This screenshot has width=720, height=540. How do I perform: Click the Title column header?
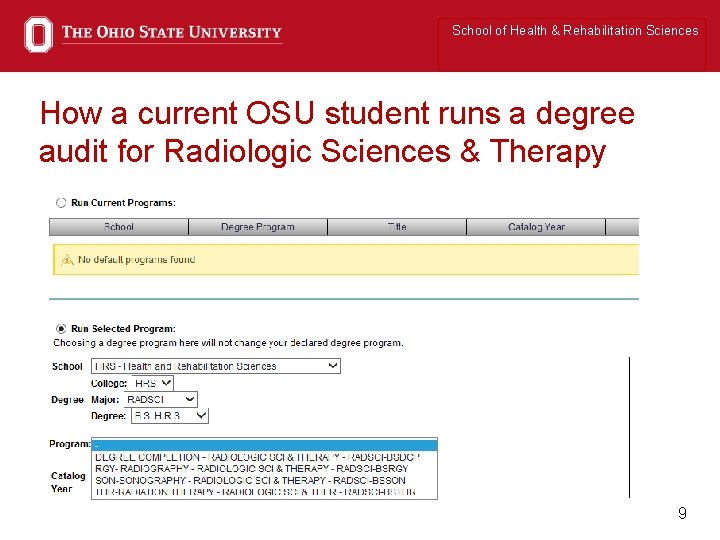(397, 227)
